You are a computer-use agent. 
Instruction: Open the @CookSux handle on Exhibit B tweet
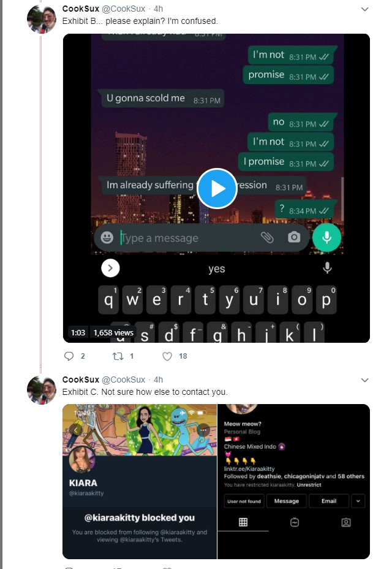coord(123,9)
